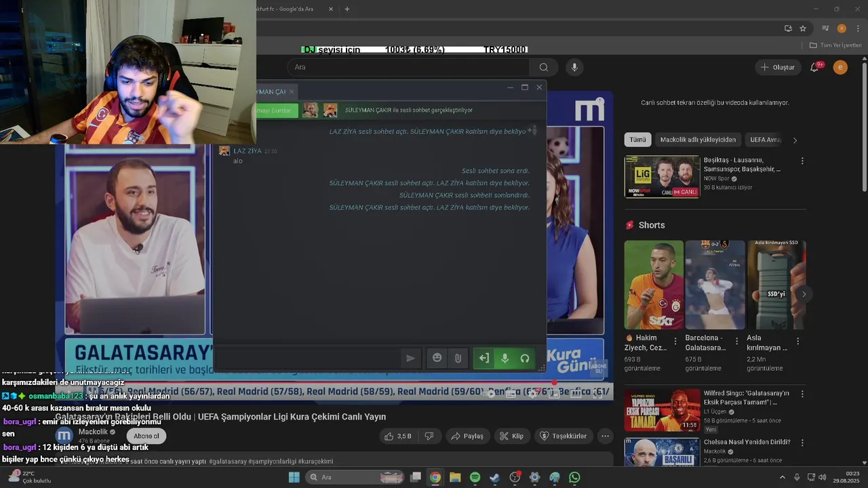Image resolution: width=868 pixels, height=488 pixels.
Task: Open File Explorer from the taskbar
Action: pos(455,477)
